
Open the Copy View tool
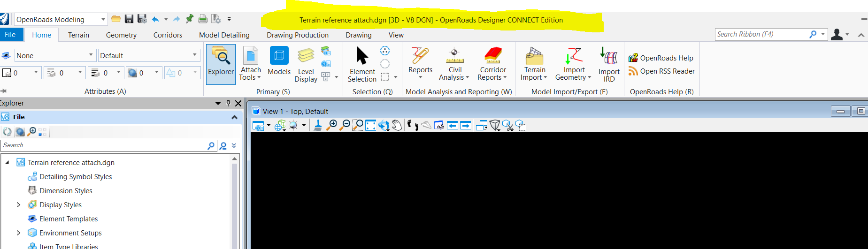coord(481,125)
